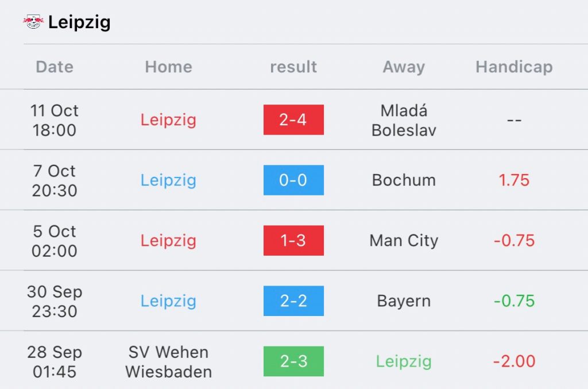Click the -2.00 handicap value

(x=514, y=361)
